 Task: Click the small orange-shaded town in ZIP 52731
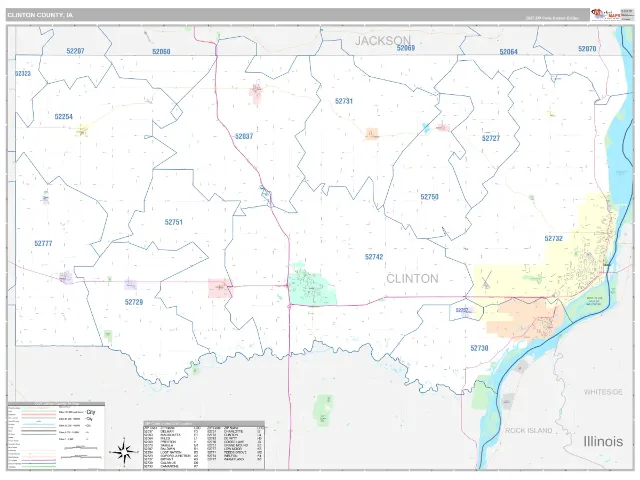[371, 134]
